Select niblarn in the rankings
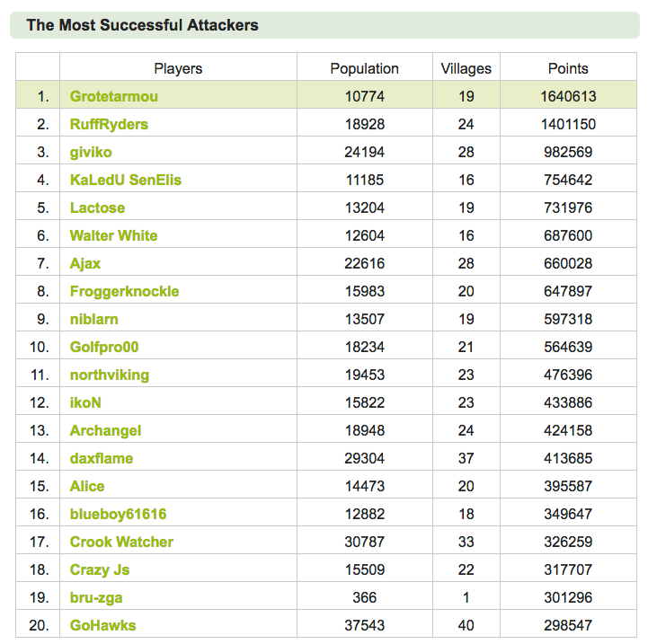The image size is (648, 644). (x=94, y=319)
